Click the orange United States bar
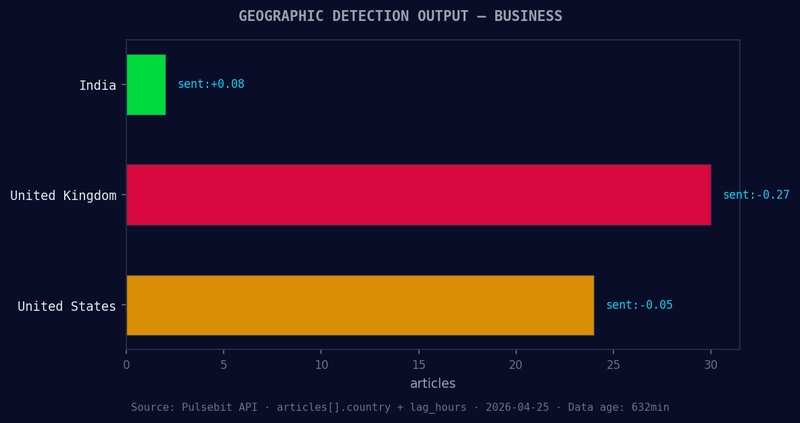This screenshot has height=423, width=800. tap(360, 306)
